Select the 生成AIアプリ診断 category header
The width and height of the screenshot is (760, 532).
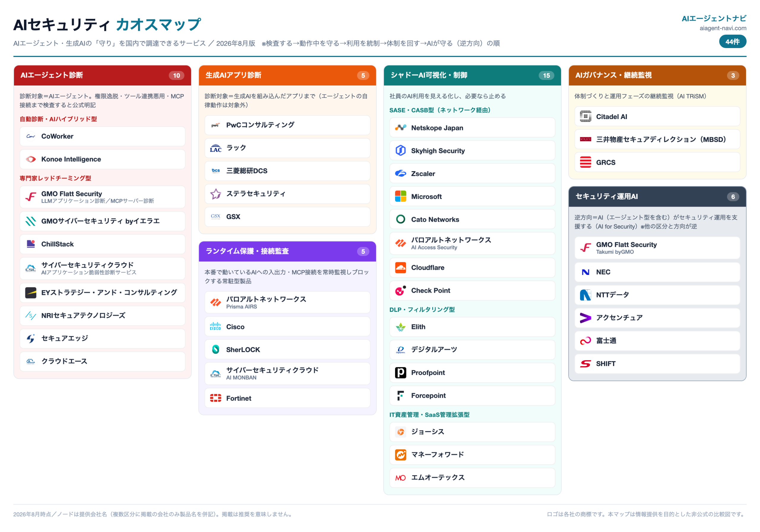pos(287,75)
